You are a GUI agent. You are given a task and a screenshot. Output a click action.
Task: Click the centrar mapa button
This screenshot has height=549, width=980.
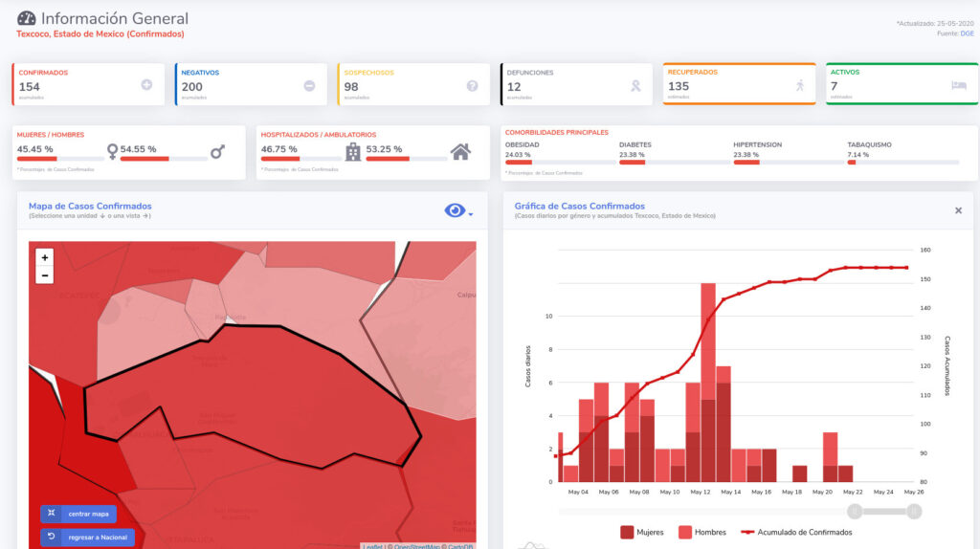point(78,514)
